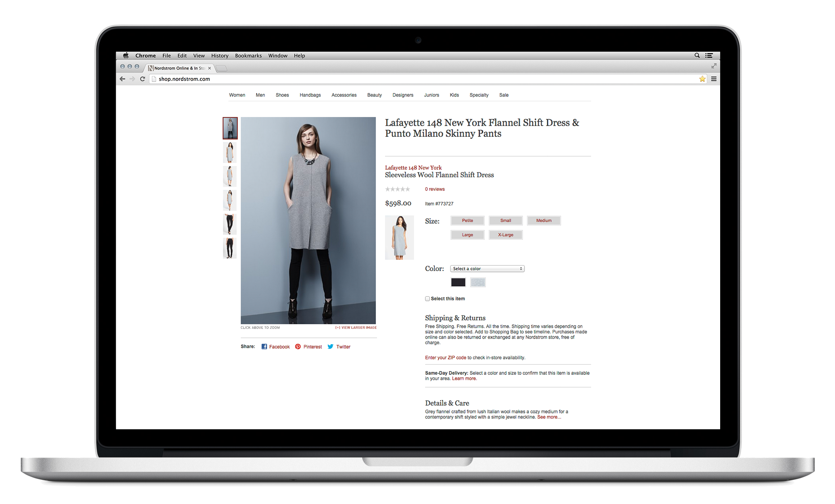
Task: Go to the Beauty category
Action: tap(374, 95)
